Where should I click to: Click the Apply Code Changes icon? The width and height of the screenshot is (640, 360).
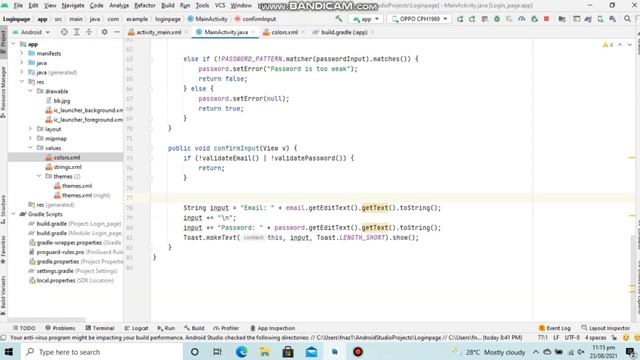point(484,19)
